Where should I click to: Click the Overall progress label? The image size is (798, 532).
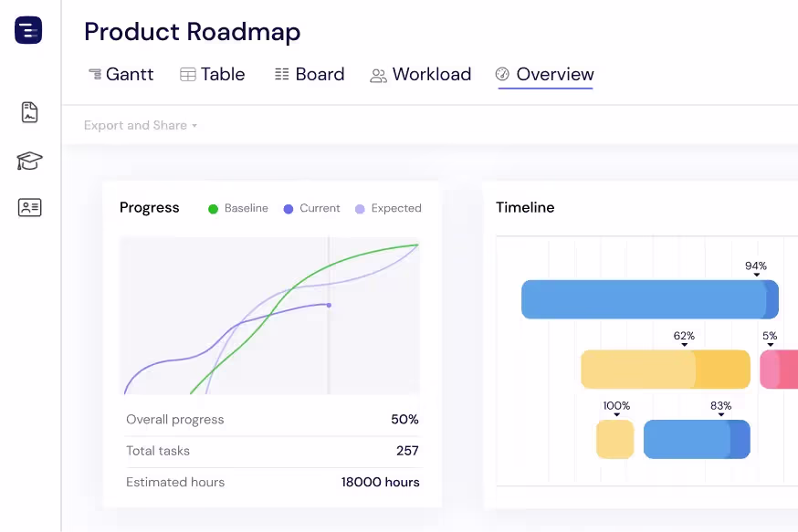175,420
